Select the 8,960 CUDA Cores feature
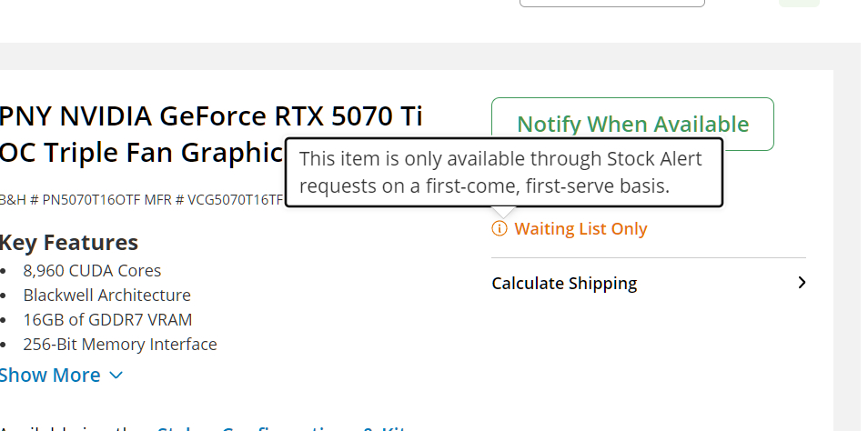868x431 pixels. tap(92, 270)
